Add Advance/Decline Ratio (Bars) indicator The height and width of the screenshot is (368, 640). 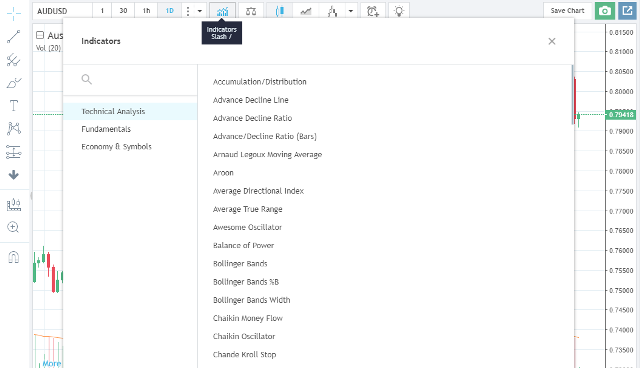(x=264, y=136)
